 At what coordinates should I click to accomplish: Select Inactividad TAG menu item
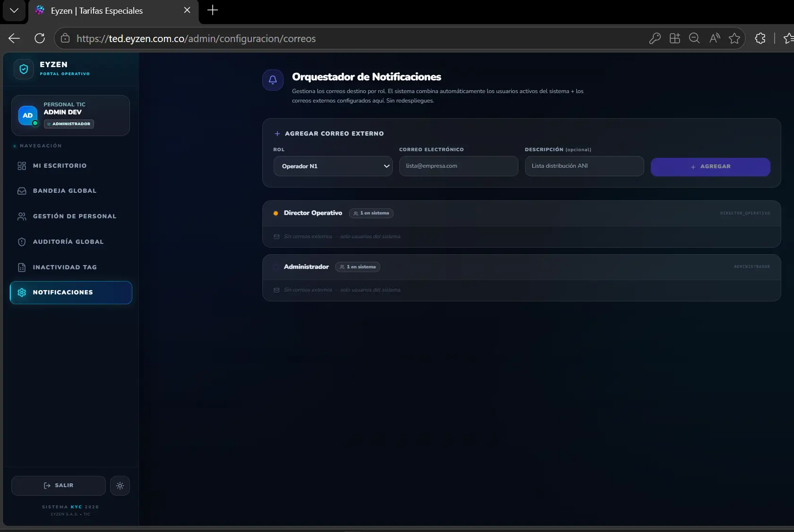(x=71, y=267)
